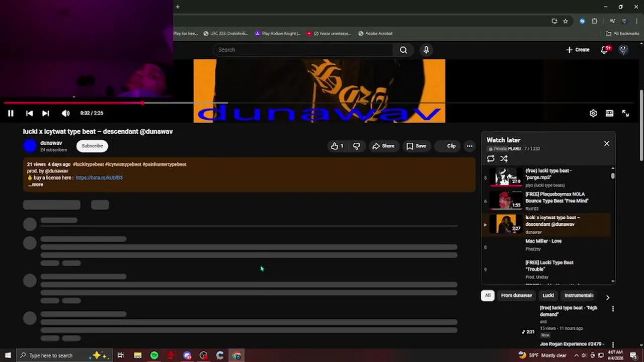Screen dimensions: 644x362
Task: Follow the buy a license link
Action: (99, 177)
